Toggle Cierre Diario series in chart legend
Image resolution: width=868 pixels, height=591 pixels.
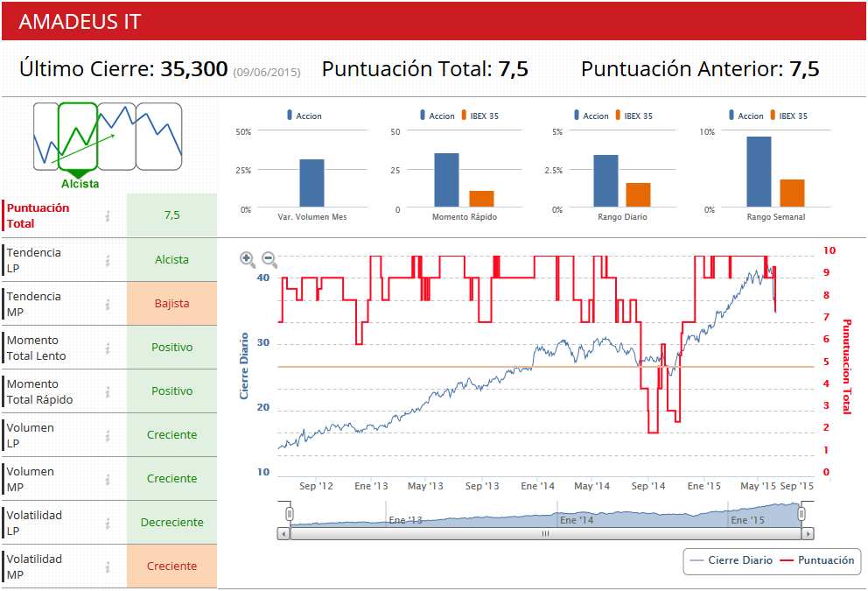pyautogui.click(x=731, y=560)
